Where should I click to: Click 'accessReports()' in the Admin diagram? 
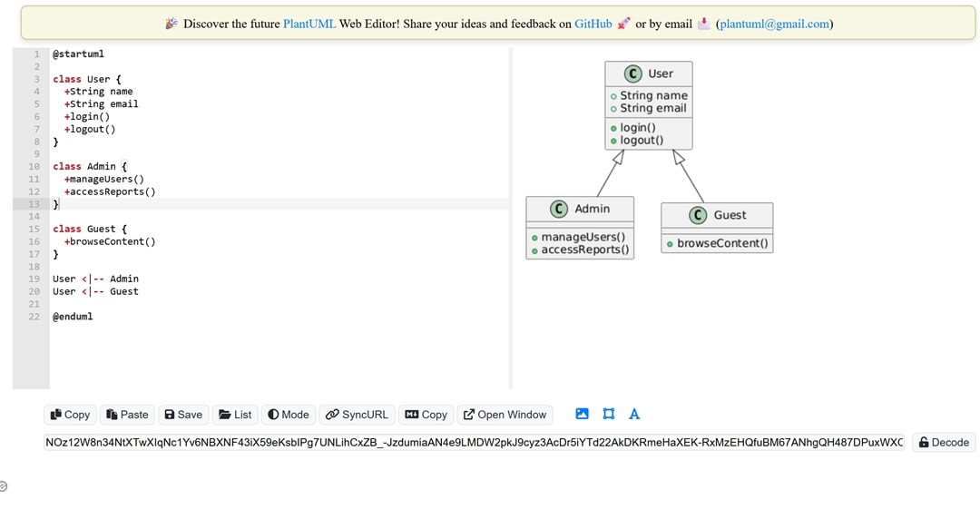[x=585, y=250]
